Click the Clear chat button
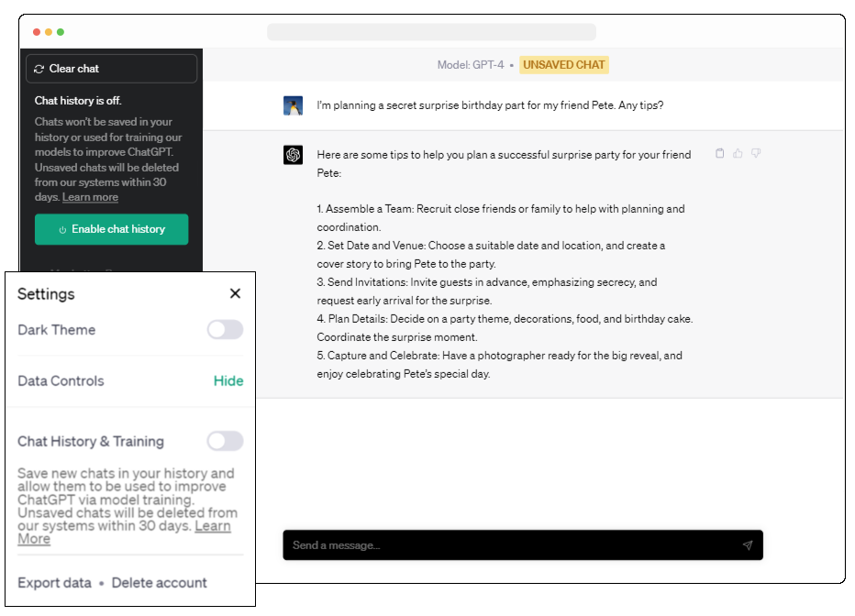The height and width of the screenshot is (616, 855). click(x=112, y=69)
